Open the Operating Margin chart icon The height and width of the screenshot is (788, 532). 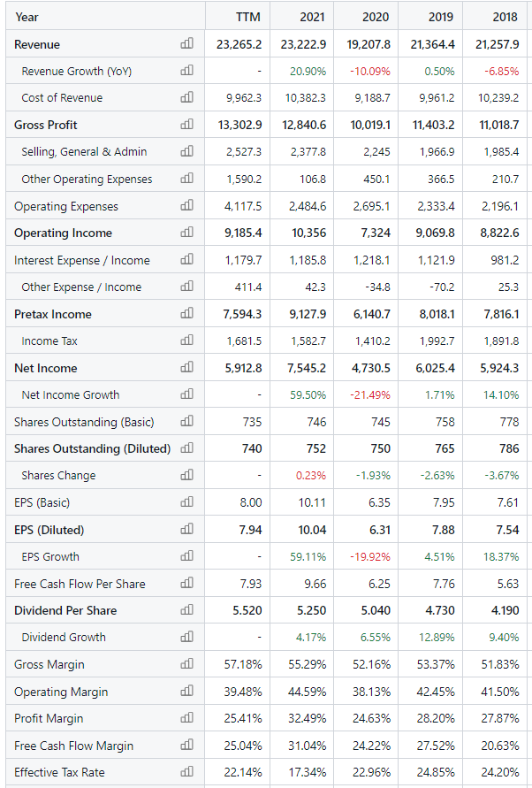coord(186,691)
